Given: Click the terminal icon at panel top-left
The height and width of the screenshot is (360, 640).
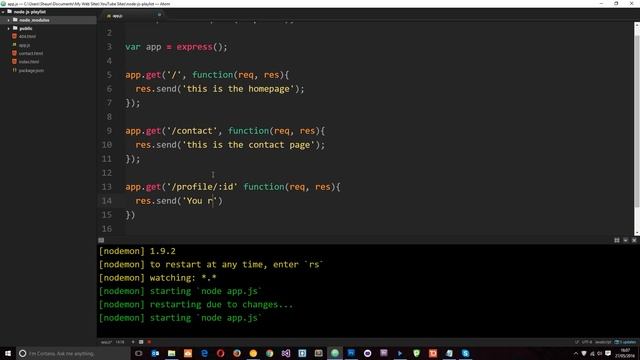Looking at the screenshot, I should (x=101, y=240).
